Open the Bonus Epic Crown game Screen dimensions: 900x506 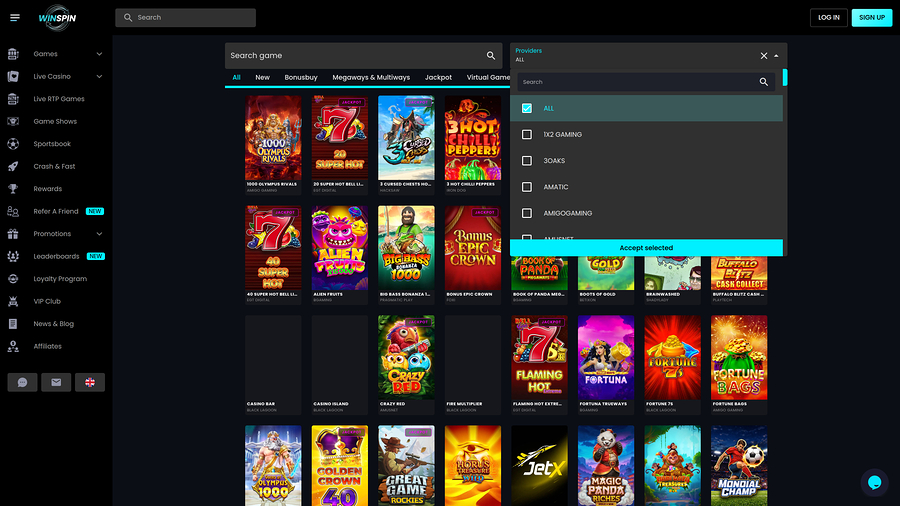point(473,248)
